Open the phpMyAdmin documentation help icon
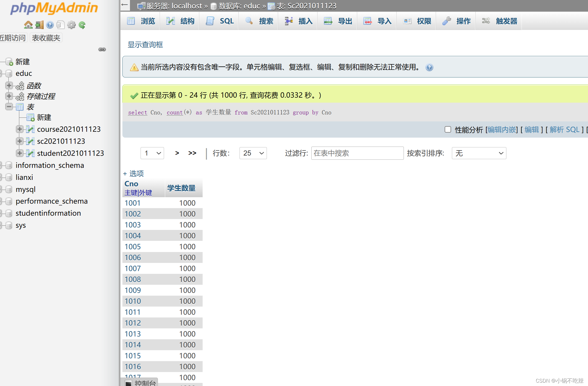The image size is (588, 386). coord(50,25)
